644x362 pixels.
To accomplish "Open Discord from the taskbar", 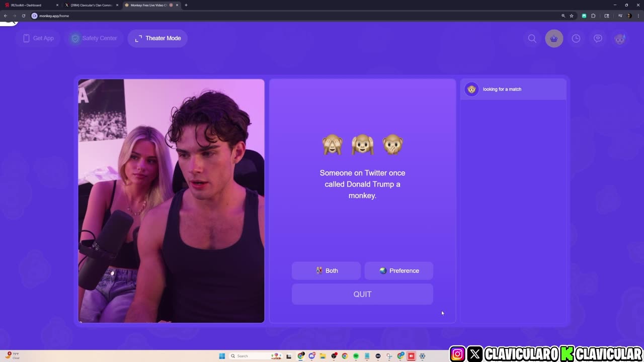I will (x=312, y=356).
